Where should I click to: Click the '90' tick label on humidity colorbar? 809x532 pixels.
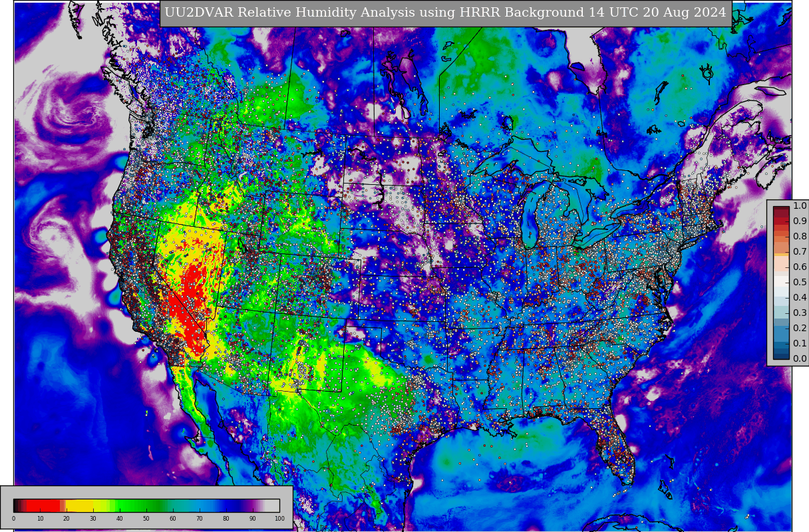(x=253, y=519)
